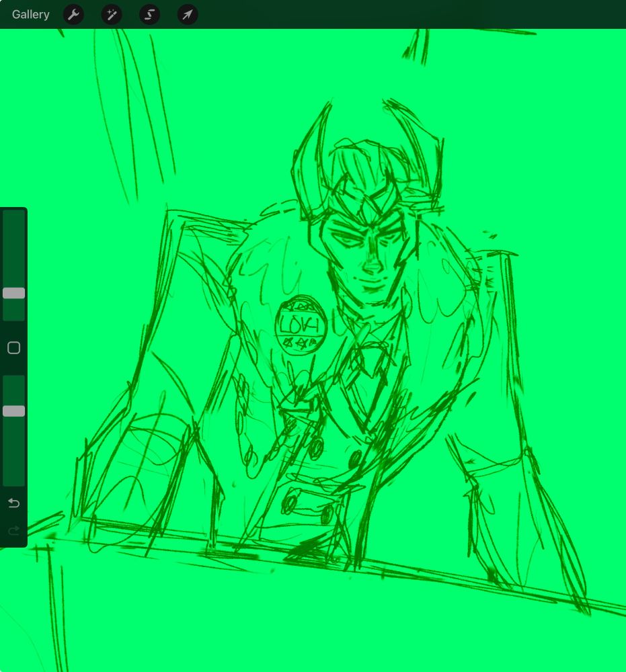This screenshot has height=672, width=626.
Task: Undo the last stroke
Action: [x=13, y=503]
